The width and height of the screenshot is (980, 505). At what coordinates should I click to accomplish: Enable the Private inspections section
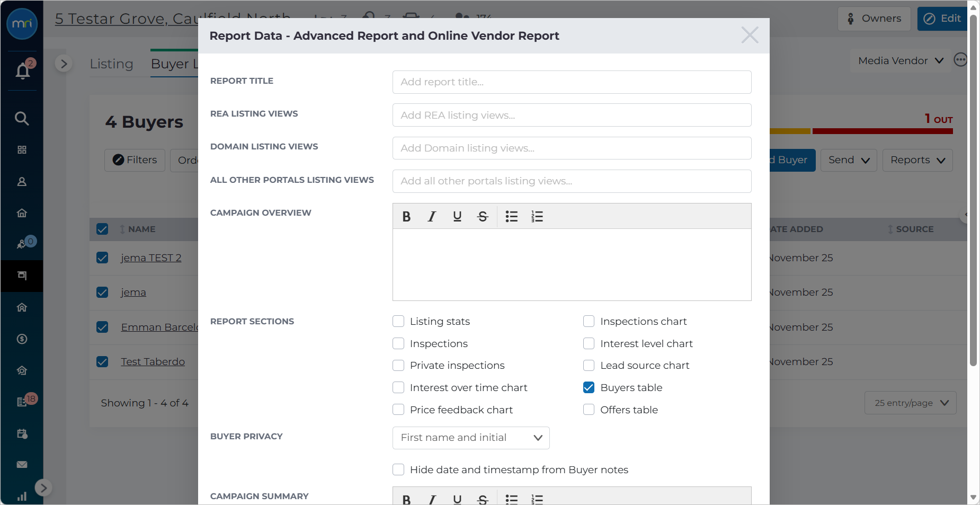[398, 365]
